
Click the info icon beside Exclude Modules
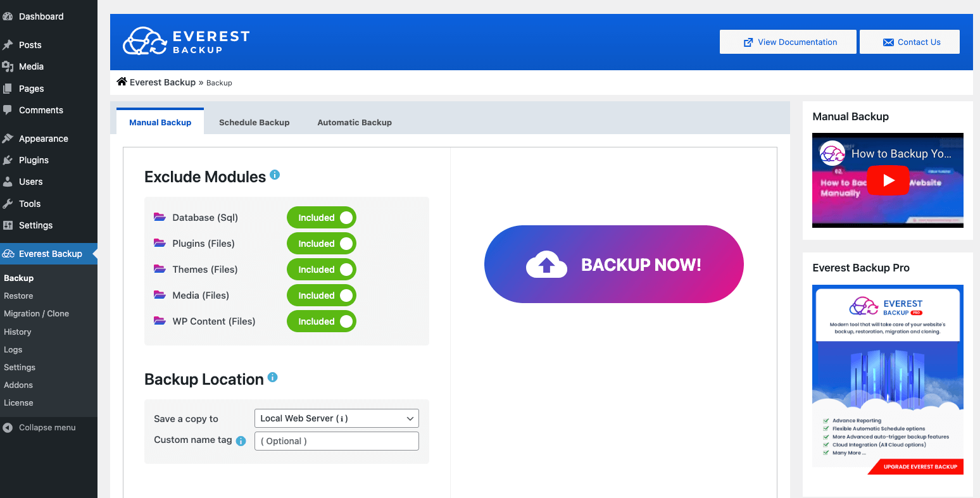(275, 175)
